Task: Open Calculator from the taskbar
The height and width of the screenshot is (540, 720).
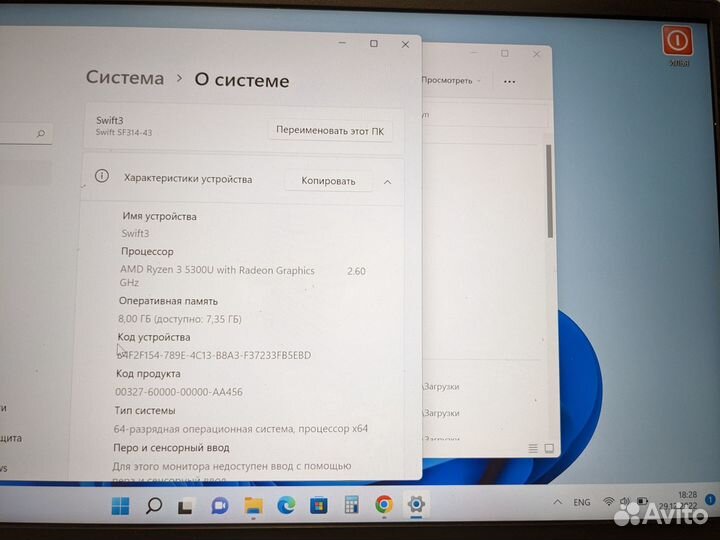Action: 351,505
